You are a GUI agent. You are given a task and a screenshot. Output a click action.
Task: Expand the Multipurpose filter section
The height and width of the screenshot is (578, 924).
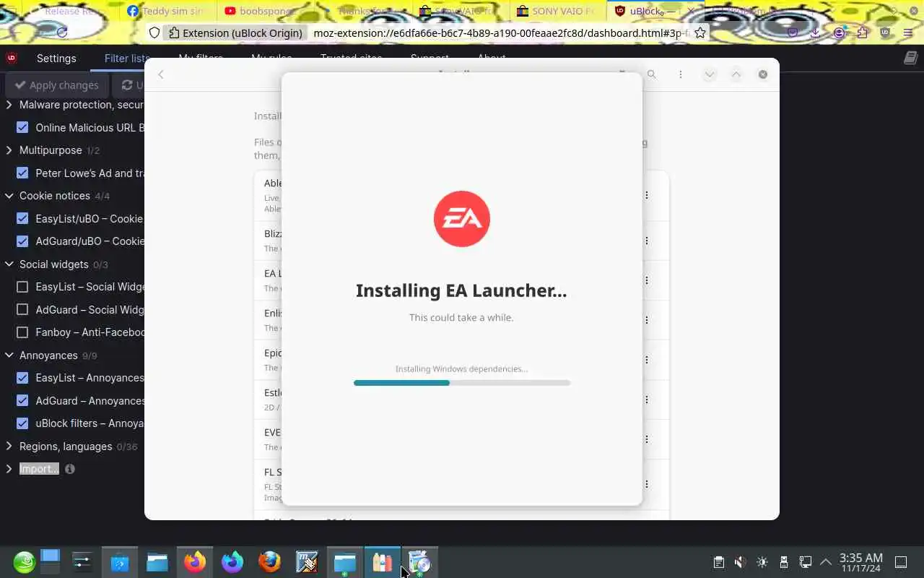pos(9,150)
